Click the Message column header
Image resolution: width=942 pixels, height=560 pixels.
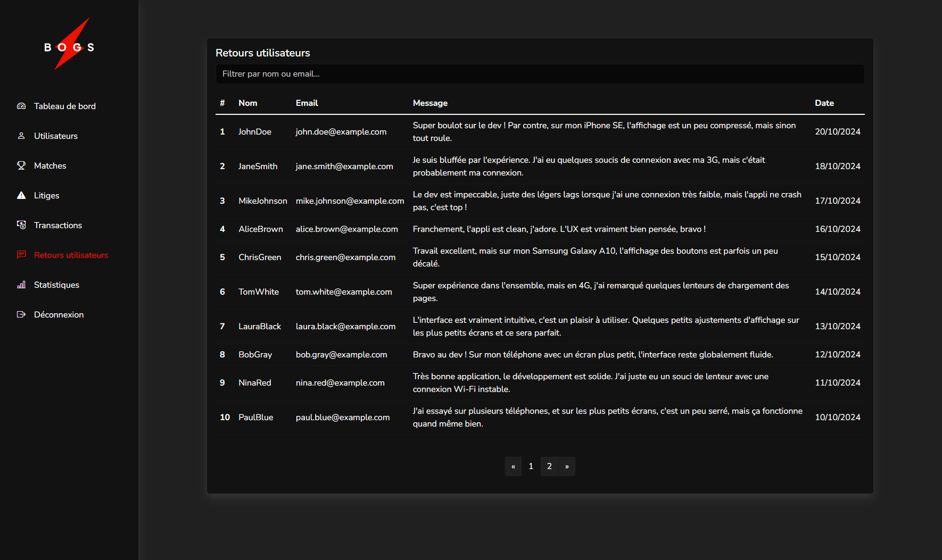[430, 103]
